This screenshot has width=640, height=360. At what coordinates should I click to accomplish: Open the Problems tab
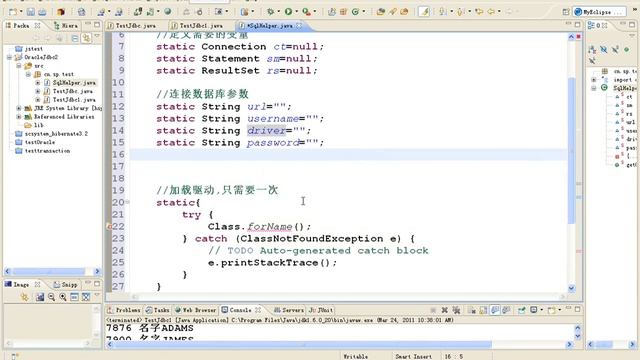(x=124, y=310)
